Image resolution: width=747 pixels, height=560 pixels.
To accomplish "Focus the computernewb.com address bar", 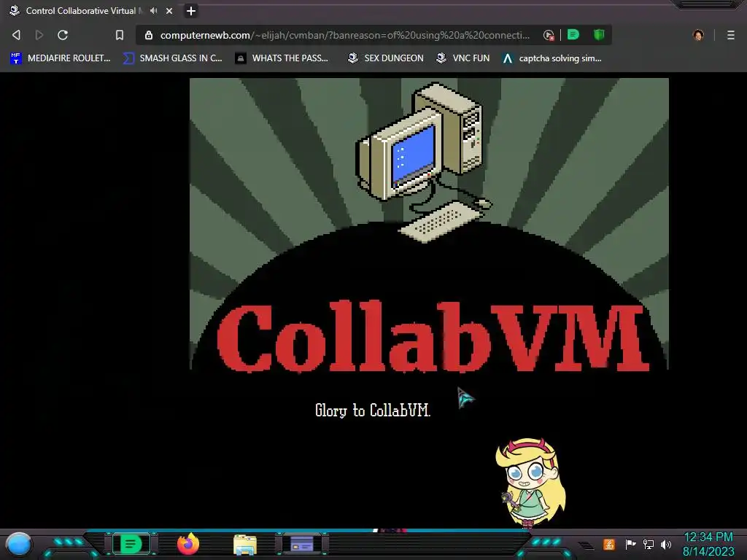I will (344, 35).
